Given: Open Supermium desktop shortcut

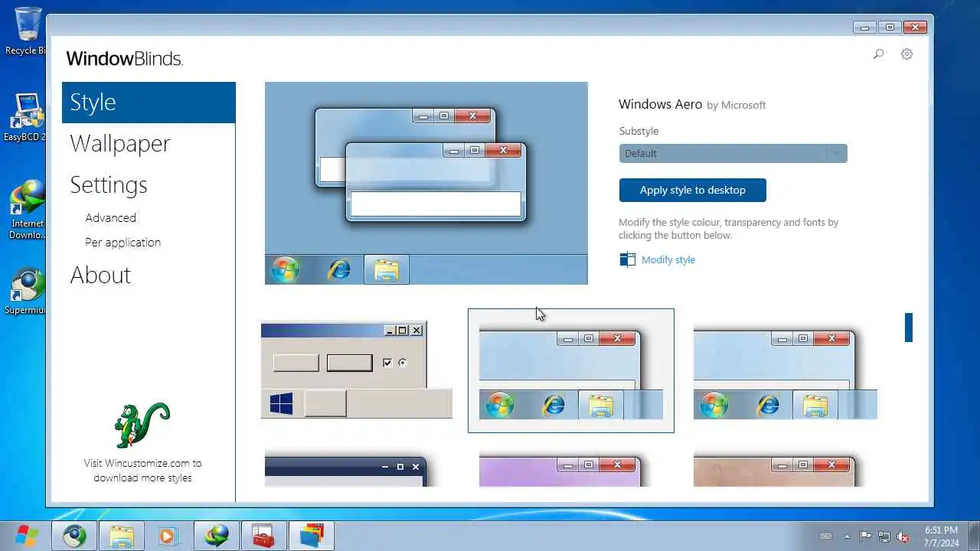Looking at the screenshot, I should (28, 292).
